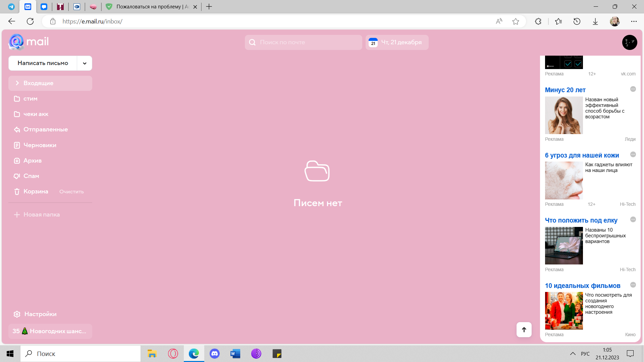The height and width of the screenshot is (362, 644).
Task: Click the plus icon for Новая папка
Action: tap(17, 215)
